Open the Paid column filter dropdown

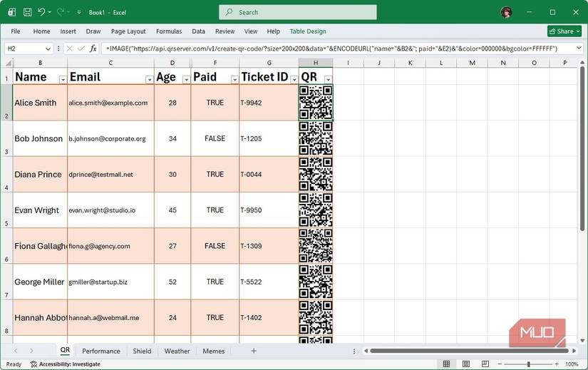point(233,79)
